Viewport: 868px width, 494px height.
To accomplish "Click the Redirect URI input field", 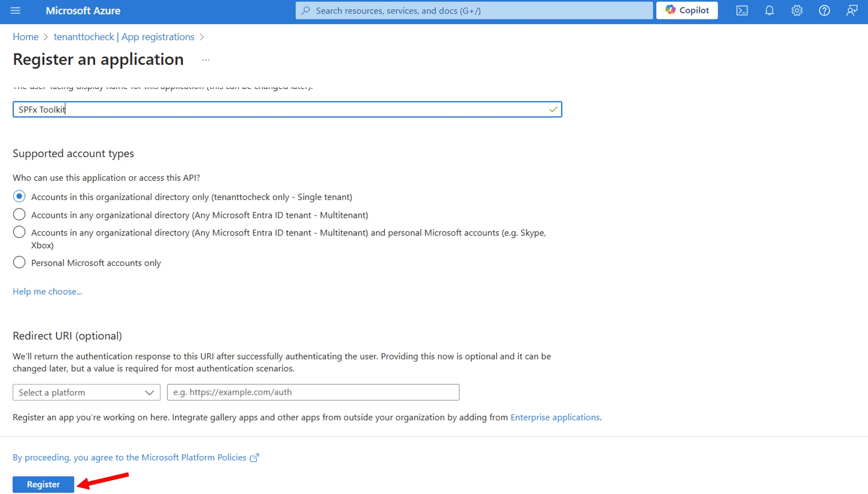I will (x=313, y=393).
